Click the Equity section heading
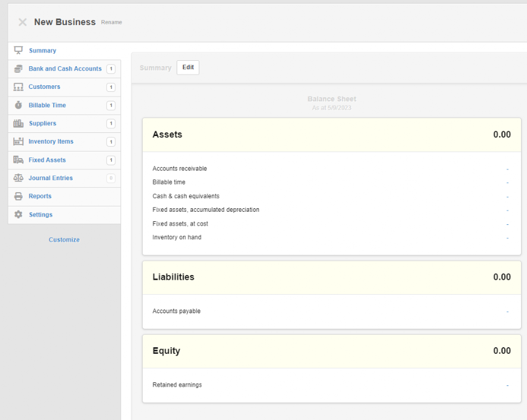This screenshot has width=527, height=420. click(x=167, y=351)
